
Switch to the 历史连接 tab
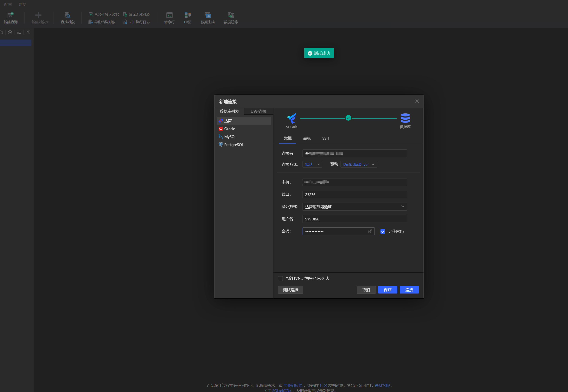click(258, 111)
